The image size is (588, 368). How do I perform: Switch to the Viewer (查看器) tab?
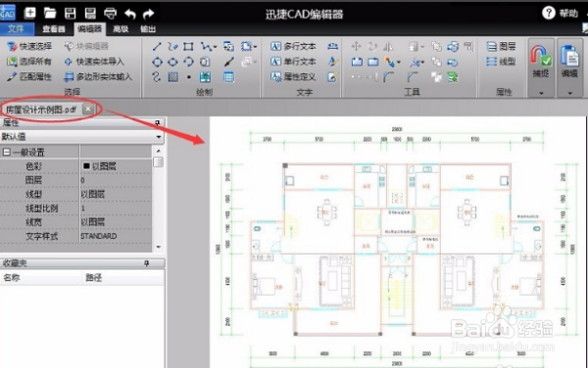click(x=54, y=28)
